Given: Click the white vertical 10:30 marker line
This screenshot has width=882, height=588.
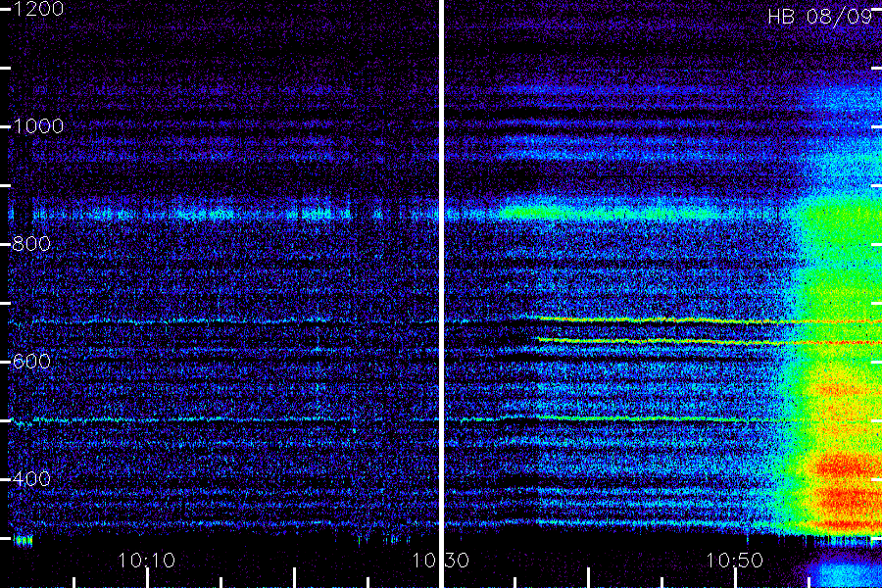Looking at the screenshot, I should point(442,294).
